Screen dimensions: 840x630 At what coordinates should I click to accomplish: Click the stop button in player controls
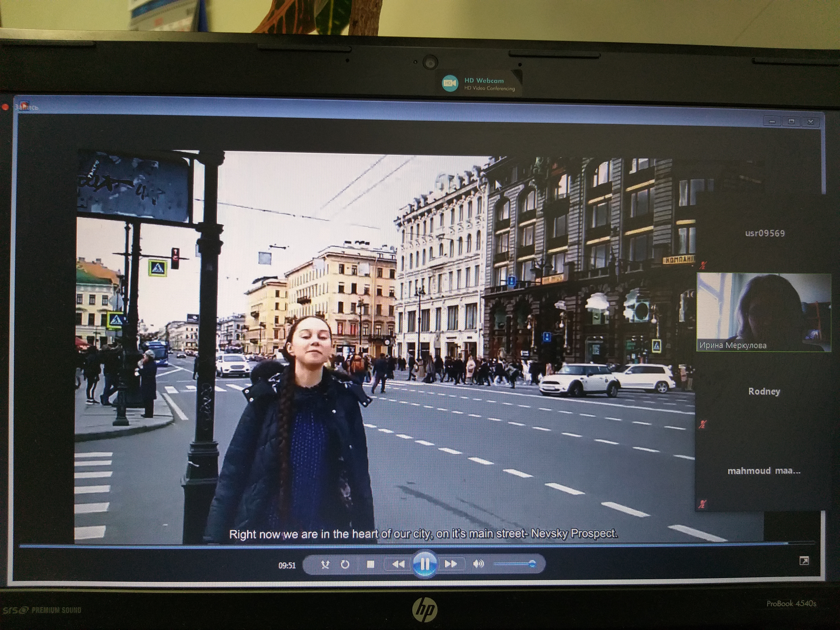coord(371,564)
